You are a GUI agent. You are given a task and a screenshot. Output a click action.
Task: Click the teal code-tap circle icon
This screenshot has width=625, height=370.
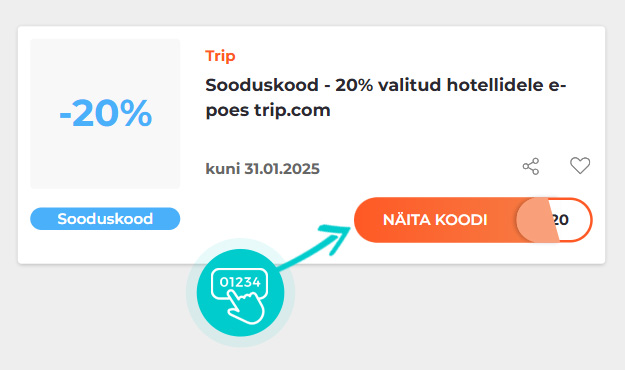coord(240,293)
